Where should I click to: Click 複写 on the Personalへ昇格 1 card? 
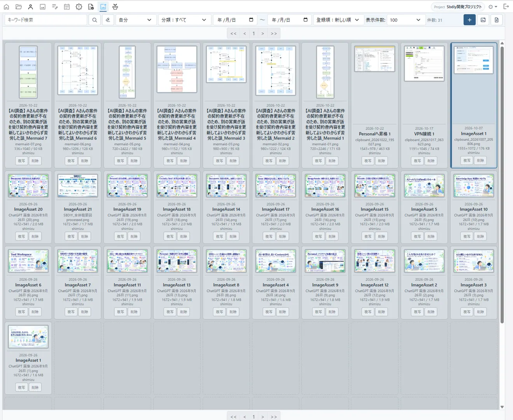click(x=368, y=161)
